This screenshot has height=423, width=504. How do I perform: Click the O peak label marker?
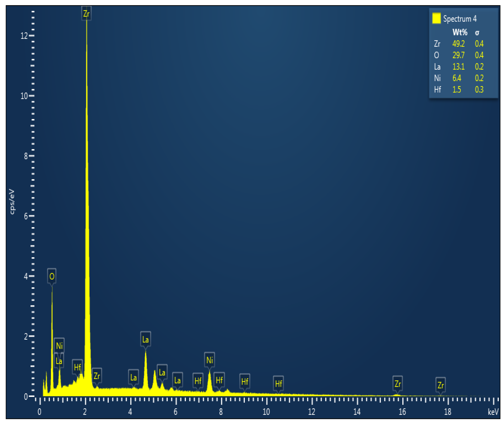tap(52, 276)
